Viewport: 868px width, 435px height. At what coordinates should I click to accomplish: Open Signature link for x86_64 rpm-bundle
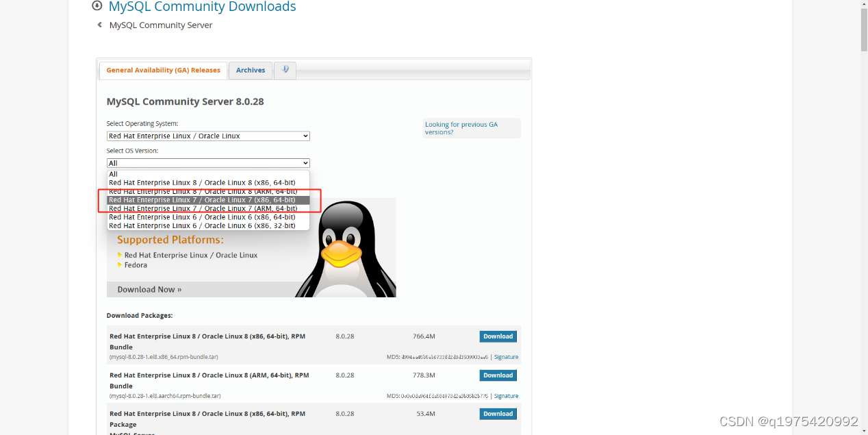(x=506, y=357)
